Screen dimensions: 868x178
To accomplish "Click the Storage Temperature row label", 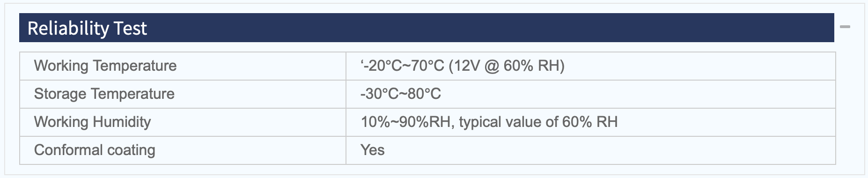I will click(x=104, y=94).
